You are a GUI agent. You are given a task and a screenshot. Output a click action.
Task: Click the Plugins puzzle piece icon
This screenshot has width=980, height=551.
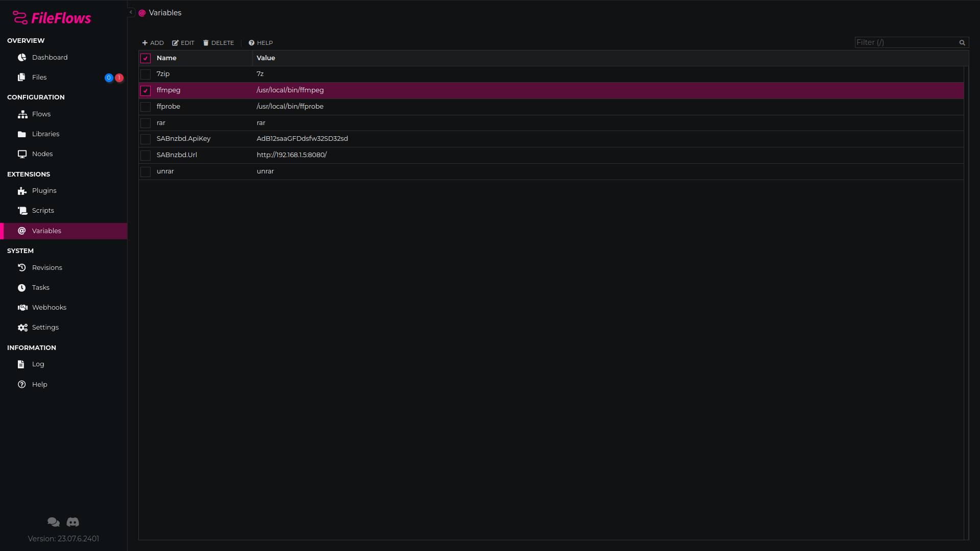[22, 191]
